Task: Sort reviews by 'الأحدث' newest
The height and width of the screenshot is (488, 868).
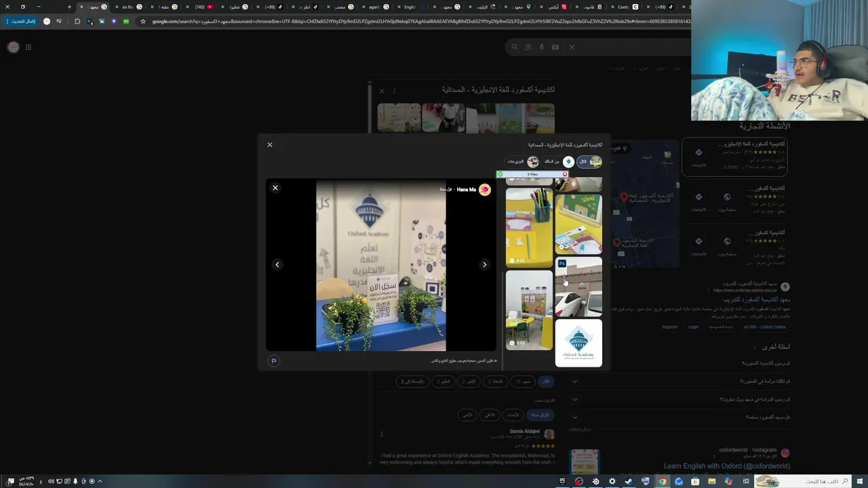Action: (x=513, y=415)
